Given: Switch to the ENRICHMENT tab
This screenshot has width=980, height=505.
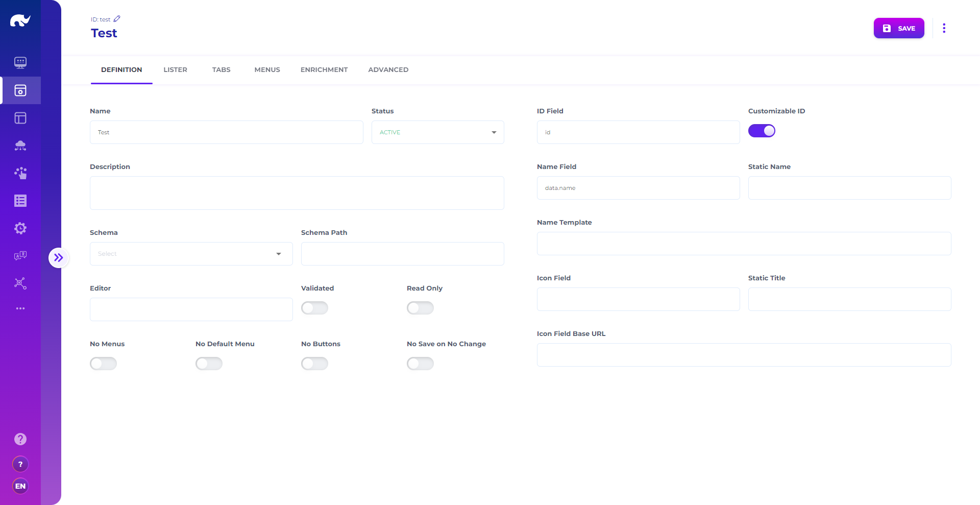Looking at the screenshot, I should coord(324,70).
